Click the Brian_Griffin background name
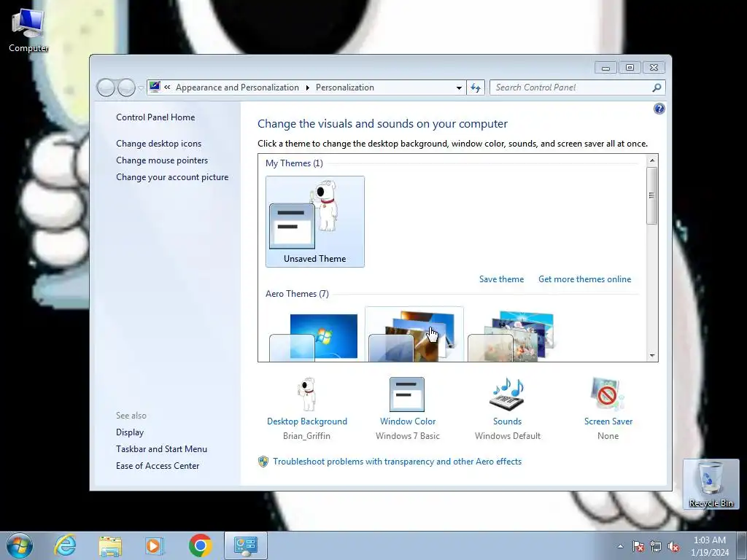Screen dimensions: 747x560 pyautogui.click(x=306, y=436)
